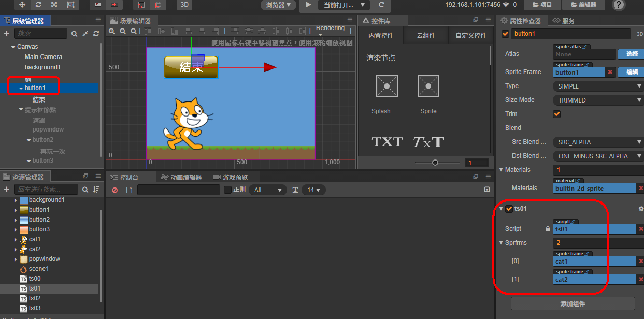Select the rect transform tool
644x319 pixels.
70,5
